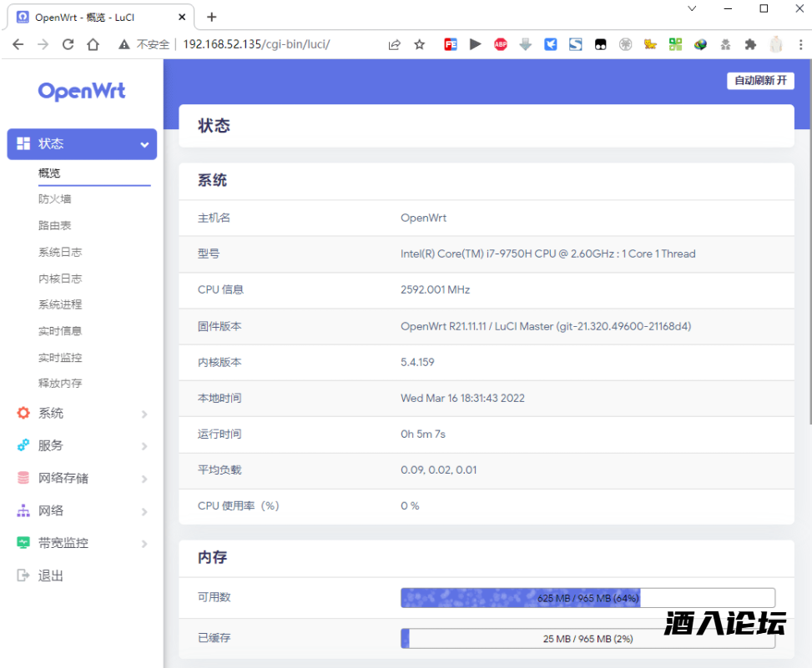Click the 网络存储 database icon
Screen dimensions: 812x668
(x=23, y=478)
